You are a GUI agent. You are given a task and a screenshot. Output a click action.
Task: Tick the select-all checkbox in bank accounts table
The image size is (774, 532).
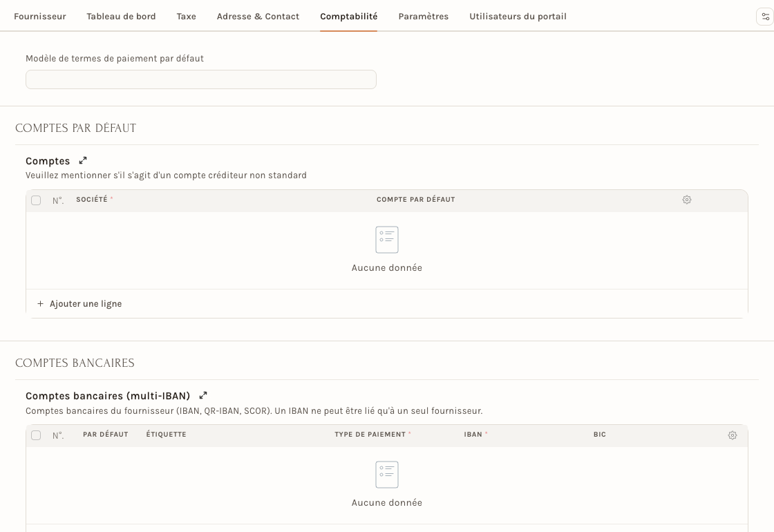point(36,435)
